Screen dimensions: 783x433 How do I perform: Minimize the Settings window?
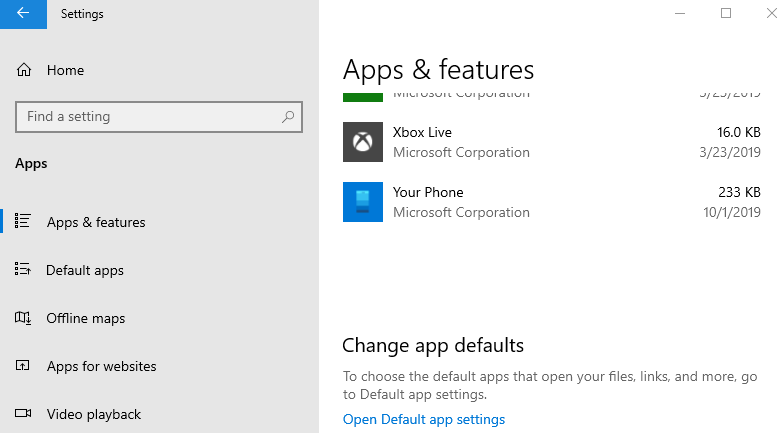[680, 13]
